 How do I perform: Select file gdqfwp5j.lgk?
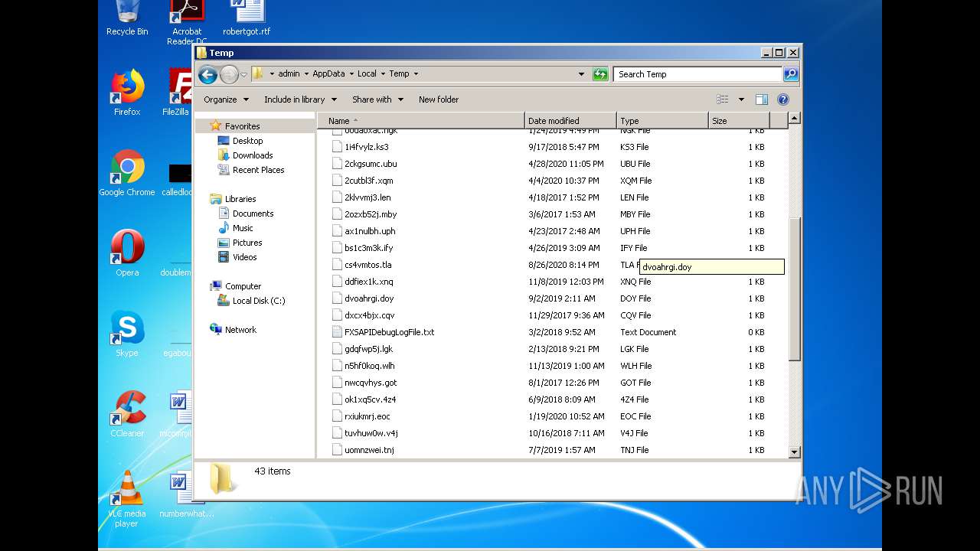point(368,349)
